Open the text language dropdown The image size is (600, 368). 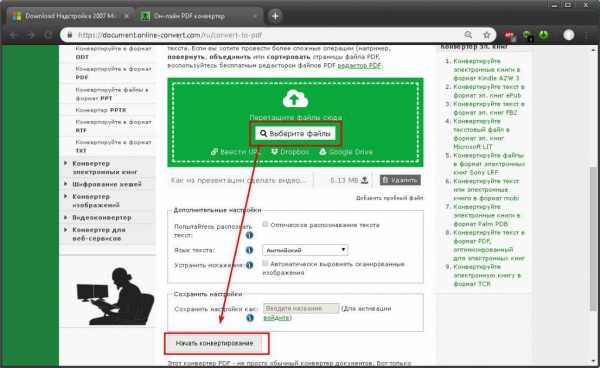305,250
